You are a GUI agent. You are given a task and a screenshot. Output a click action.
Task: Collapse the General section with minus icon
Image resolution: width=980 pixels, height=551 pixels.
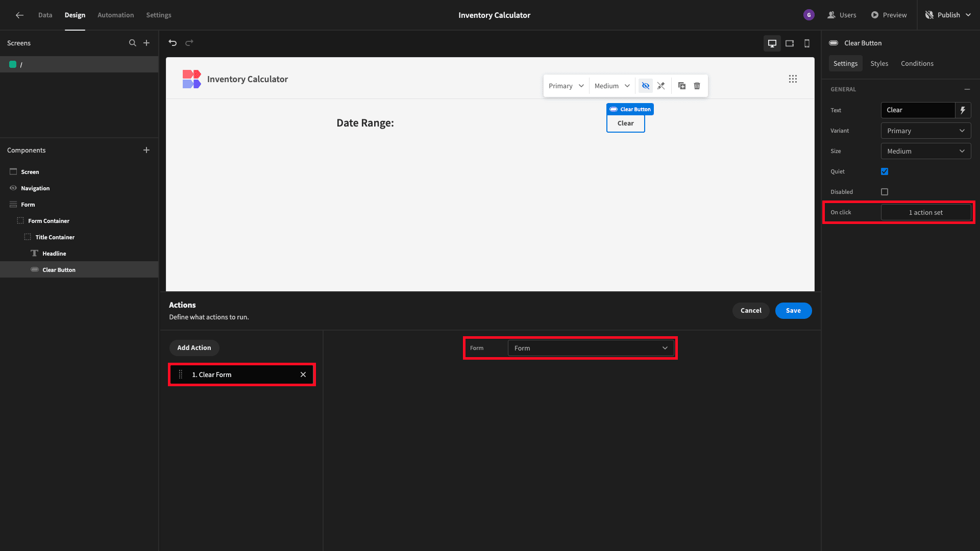point(967,89)
